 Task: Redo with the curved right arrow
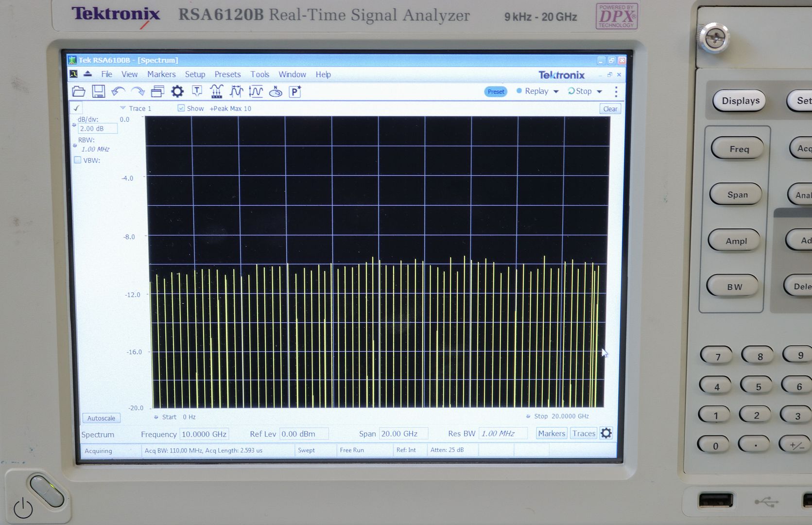pos(138,91)
